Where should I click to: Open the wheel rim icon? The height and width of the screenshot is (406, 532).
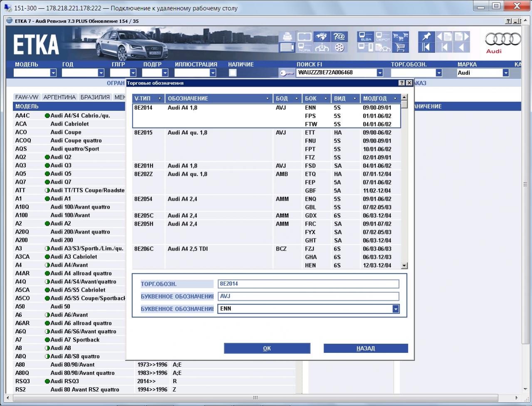coord(339,47)
